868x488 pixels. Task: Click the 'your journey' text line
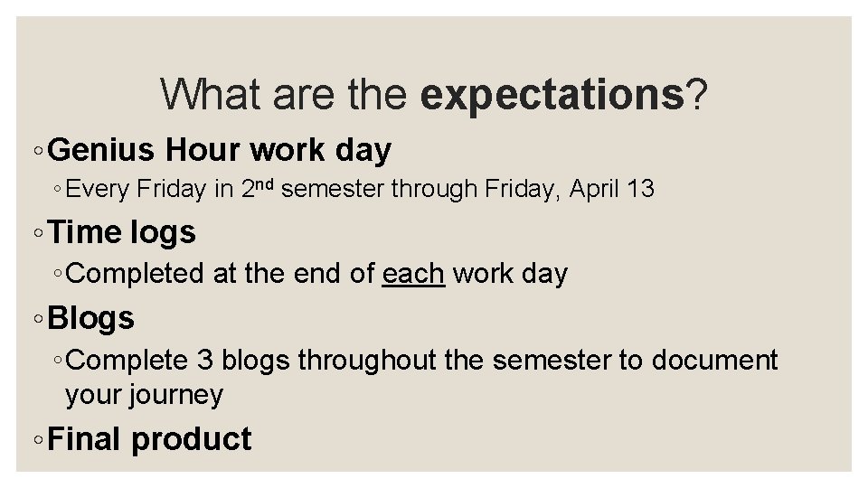point(144,396)
